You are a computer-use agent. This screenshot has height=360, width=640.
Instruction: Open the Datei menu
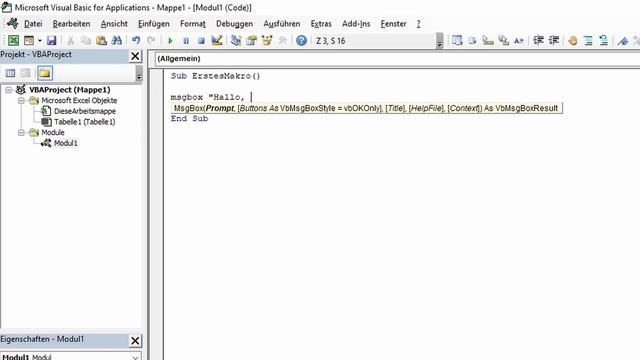point(33,24)
